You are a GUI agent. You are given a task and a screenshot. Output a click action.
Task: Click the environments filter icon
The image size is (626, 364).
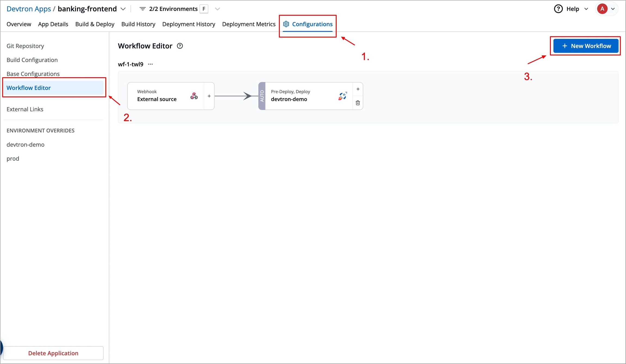coord(142,9)
